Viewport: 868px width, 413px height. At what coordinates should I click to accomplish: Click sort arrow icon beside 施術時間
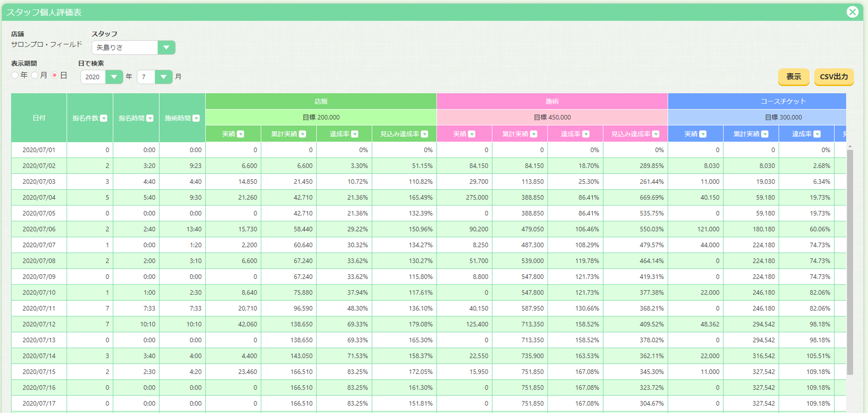tap(196, 118)
